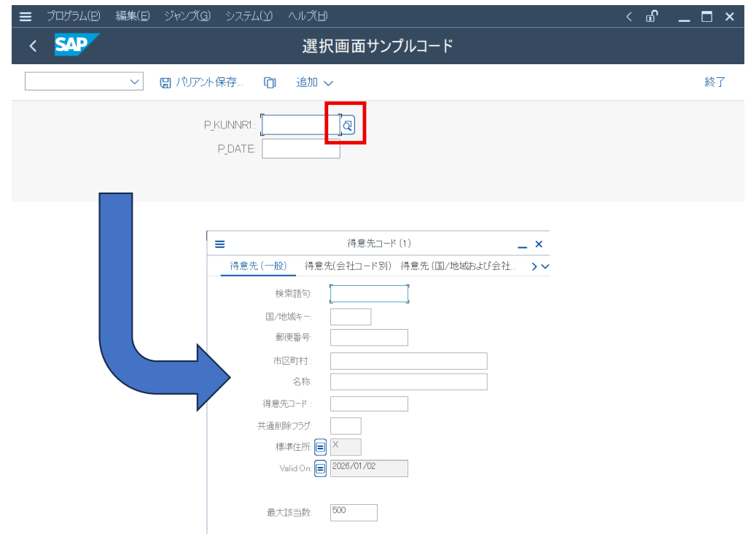Click the left chevron in the top menu bar
756x534 pixels.
(628, 17)
